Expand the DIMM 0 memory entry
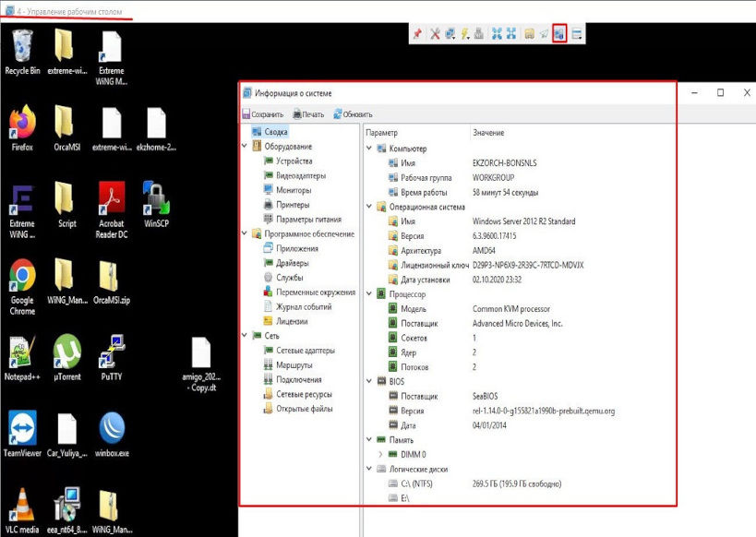Screen dimensions: 756x537 click(x=380, y=454)
